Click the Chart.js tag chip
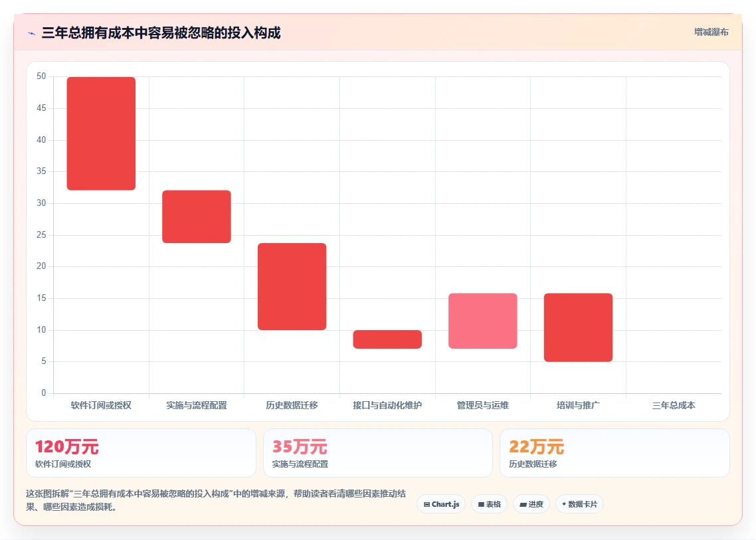 (x=441, y=504)
